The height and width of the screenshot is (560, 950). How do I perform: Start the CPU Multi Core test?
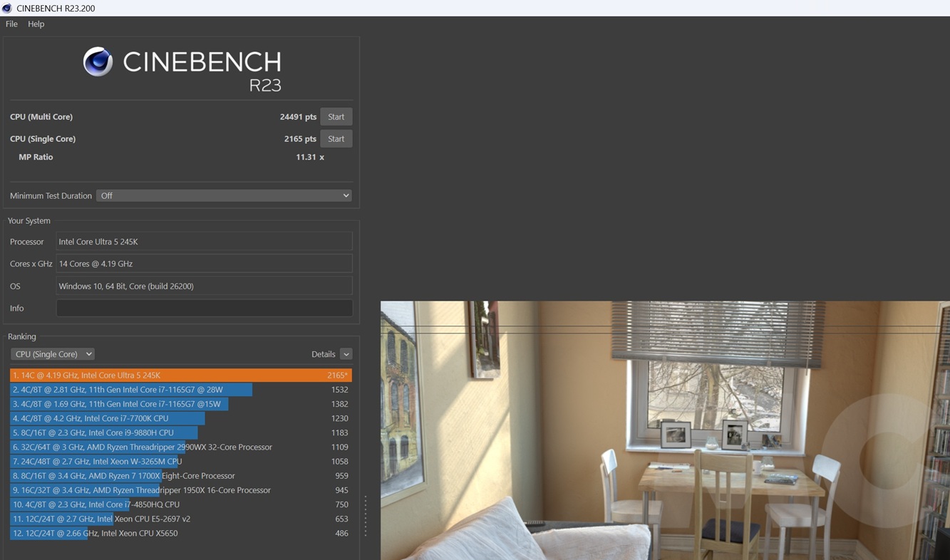point(336,117)
